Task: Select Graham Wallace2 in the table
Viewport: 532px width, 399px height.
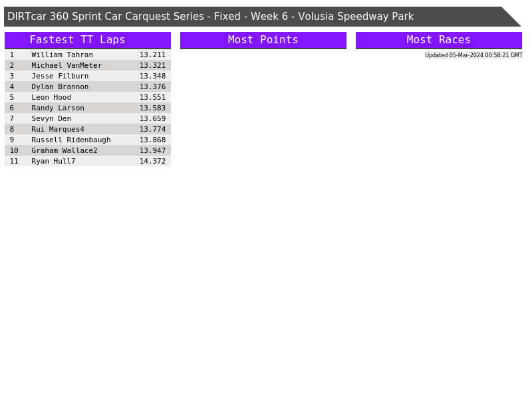Action: point(65,150)
